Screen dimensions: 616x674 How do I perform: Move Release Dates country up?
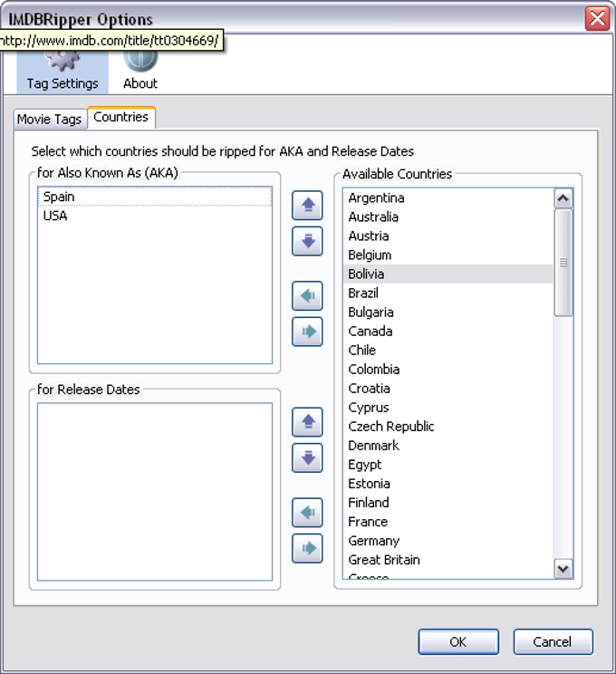308,422
